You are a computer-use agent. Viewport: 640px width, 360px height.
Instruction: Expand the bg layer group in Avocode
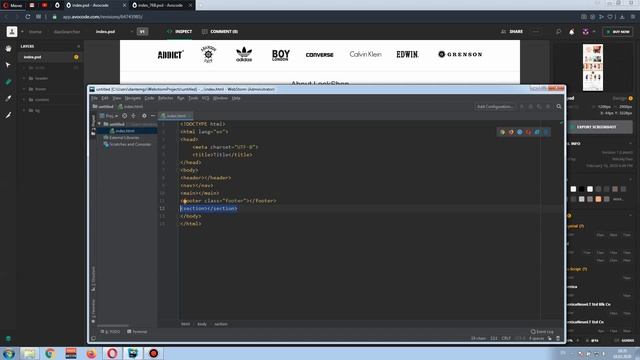(x=24, y=110)
